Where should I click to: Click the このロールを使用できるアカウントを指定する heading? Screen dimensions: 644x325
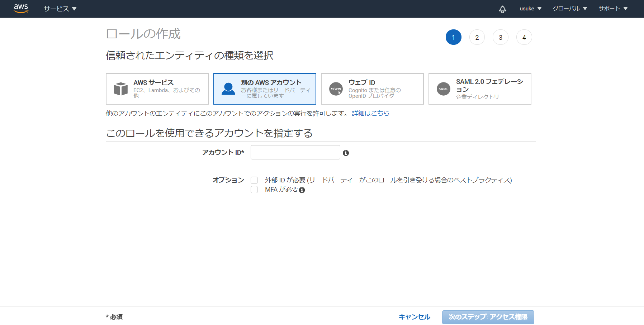click(209, 133)
